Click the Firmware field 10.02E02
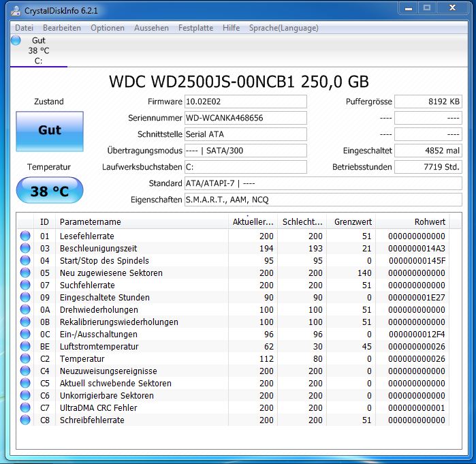The image size is (476, 464). [246, 102]
